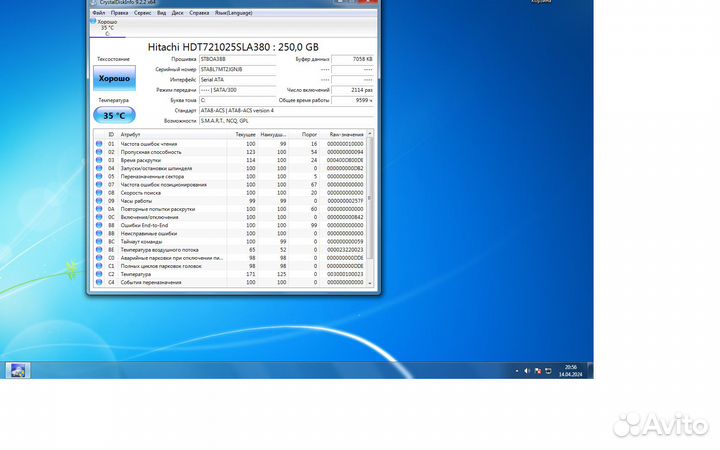
Task: Click the attribute list scrollbar up arrow
Action: click(370, 133)
